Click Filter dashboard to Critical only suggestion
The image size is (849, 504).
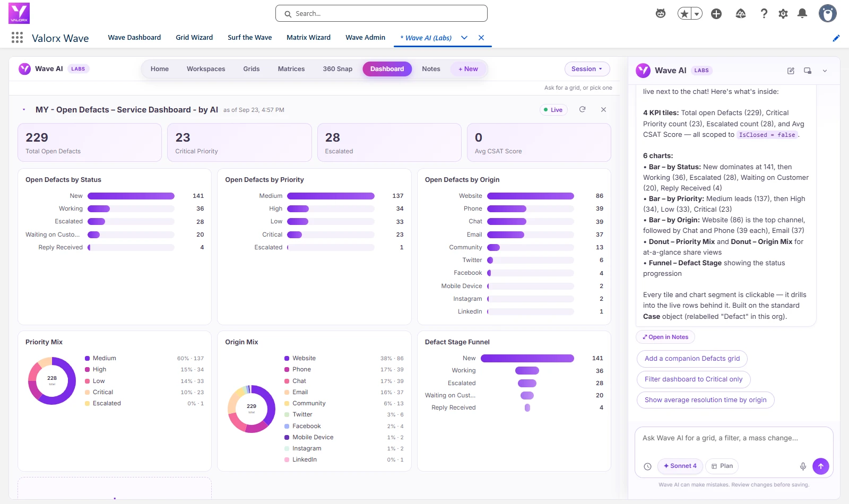[x=694, y=379]
